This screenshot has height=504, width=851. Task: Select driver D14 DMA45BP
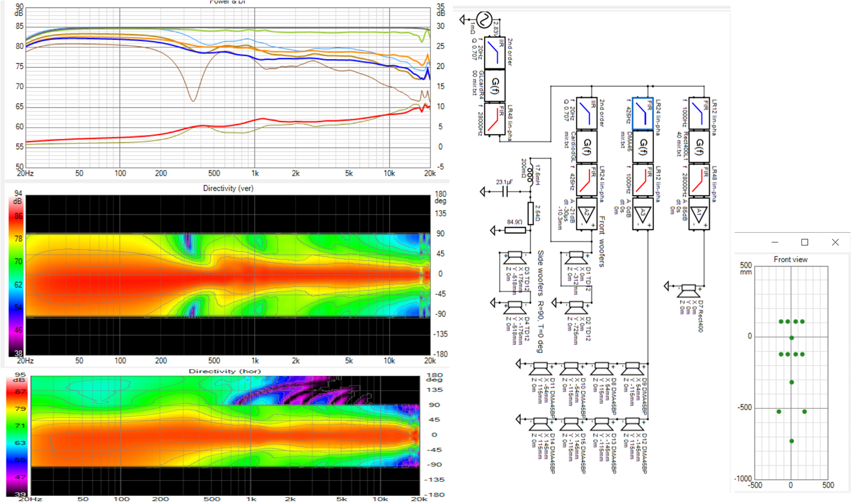point(540,423)
